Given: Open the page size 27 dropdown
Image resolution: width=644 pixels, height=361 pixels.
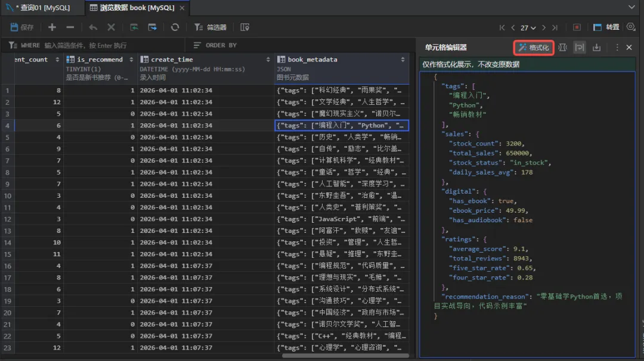Looking at the screenshot, I should click(x=528, y=27).
